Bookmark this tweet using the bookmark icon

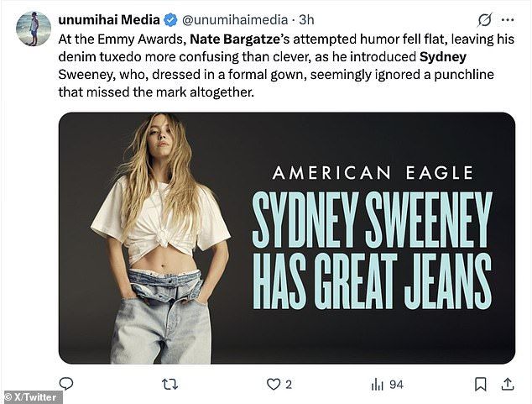(x=480, y=384)
